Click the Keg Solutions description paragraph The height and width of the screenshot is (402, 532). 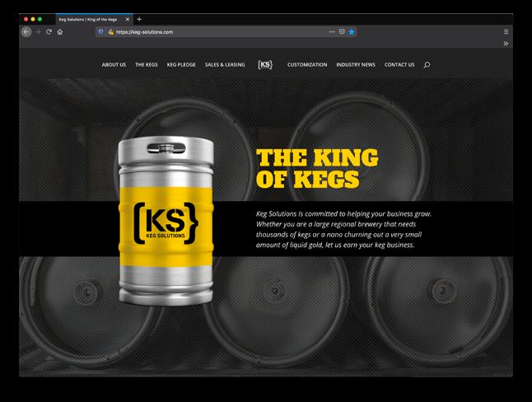[343, 229]
